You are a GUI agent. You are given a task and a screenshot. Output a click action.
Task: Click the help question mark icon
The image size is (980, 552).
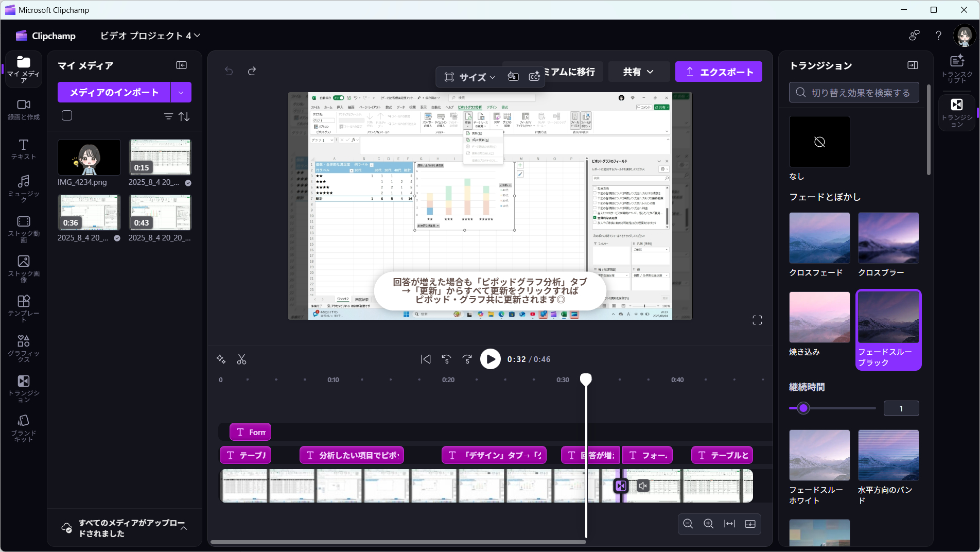938,36
